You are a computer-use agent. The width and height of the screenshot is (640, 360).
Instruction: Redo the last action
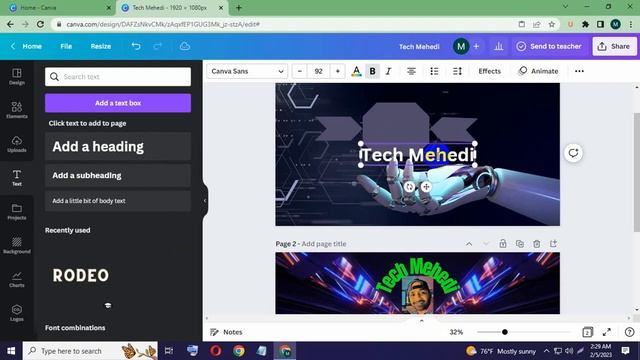(x=158, y=46)
